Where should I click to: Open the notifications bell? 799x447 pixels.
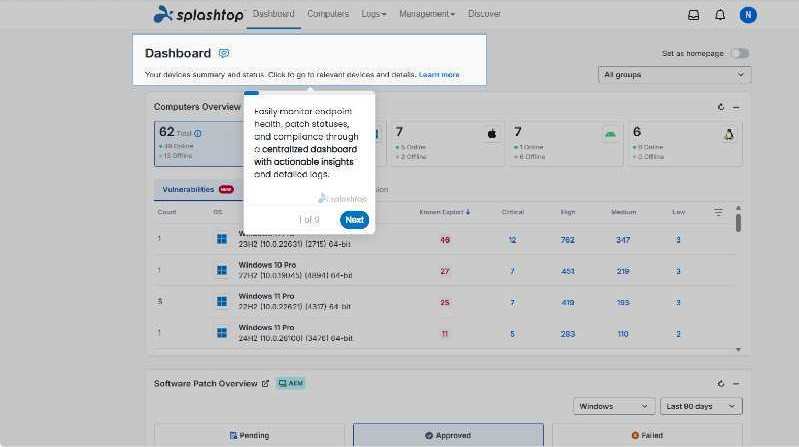[x=720, y=15]
